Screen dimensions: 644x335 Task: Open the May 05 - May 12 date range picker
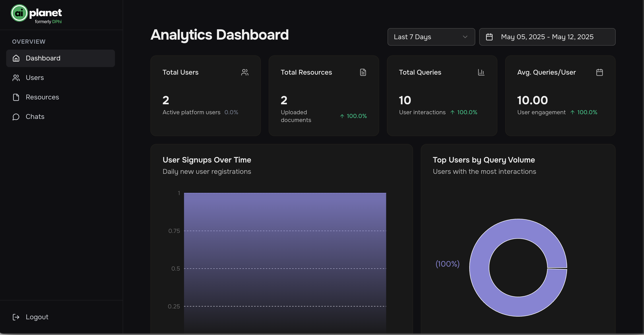pyautogui.click(x=547, y=37)
